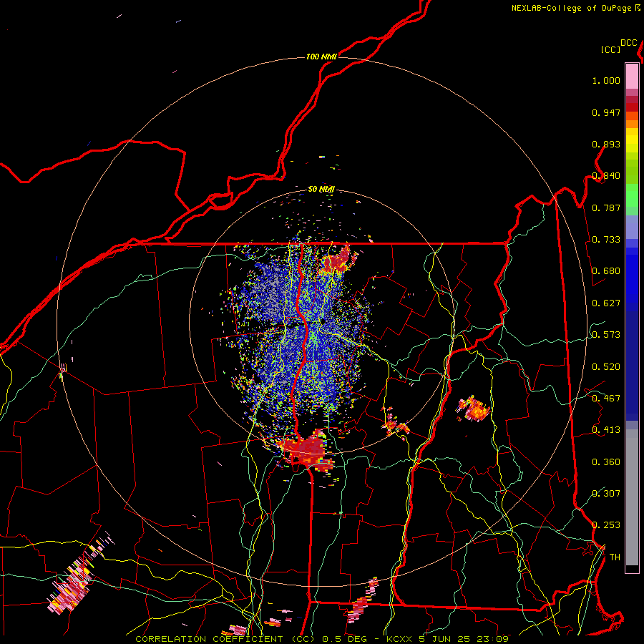Viewport: 644px width, 644px height.
Task: Select the 0.573 scale value
Action: coord(606,335)
